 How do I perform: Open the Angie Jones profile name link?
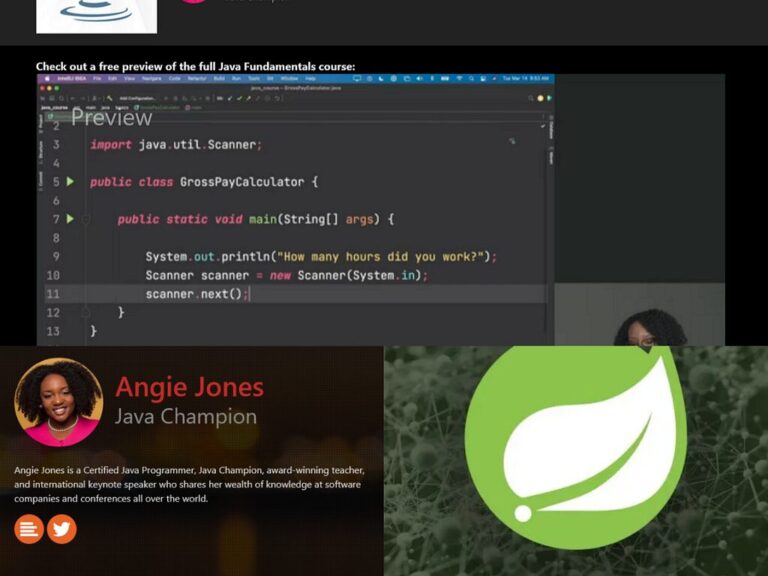[x=189, y=387]
